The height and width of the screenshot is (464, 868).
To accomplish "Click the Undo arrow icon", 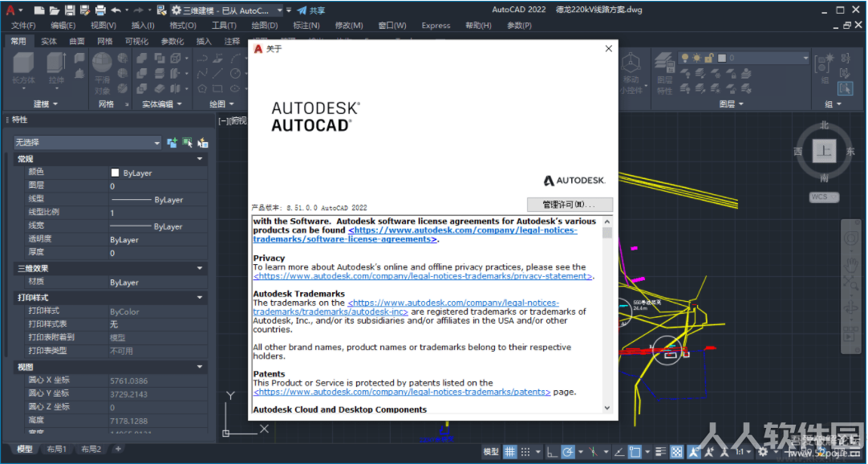I will coord(116,10).
